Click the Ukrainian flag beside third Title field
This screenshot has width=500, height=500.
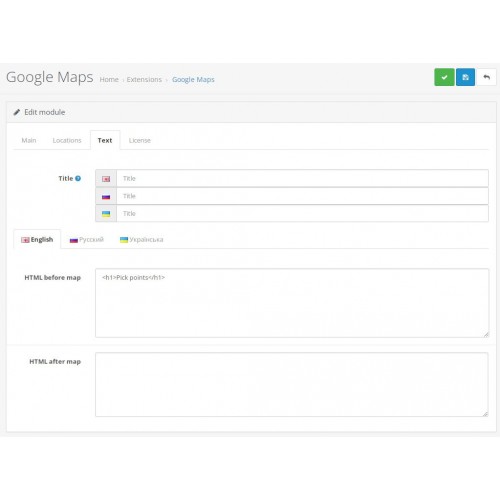[x=106, y=214]
